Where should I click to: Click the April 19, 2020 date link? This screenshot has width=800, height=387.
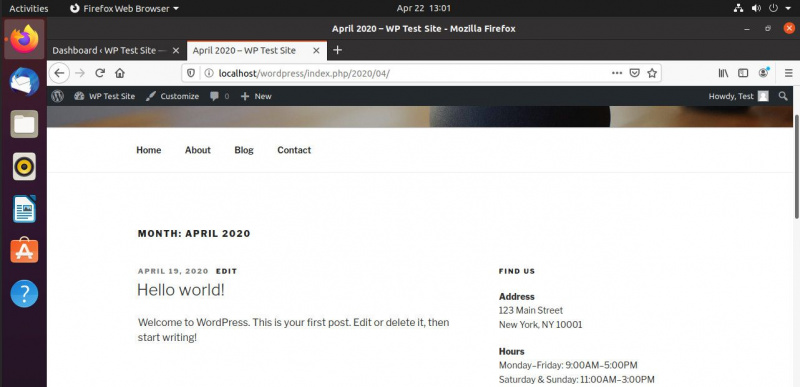pos(173,271)
